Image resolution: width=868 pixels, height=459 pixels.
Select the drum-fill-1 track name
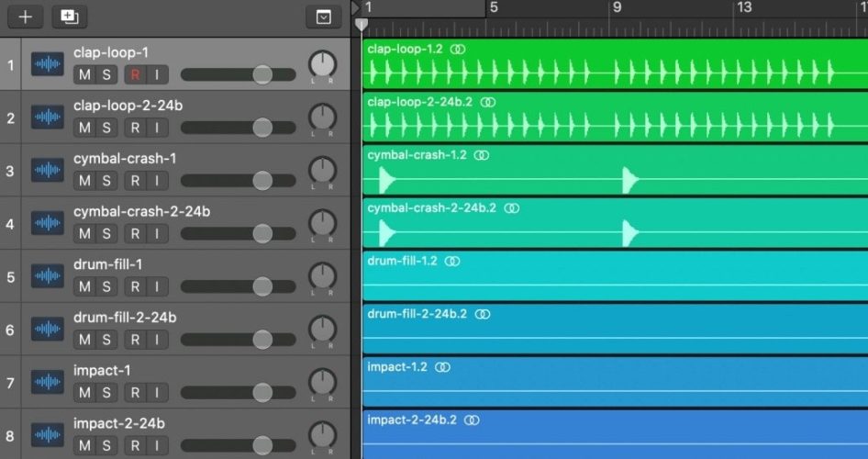tap(108, 264)
